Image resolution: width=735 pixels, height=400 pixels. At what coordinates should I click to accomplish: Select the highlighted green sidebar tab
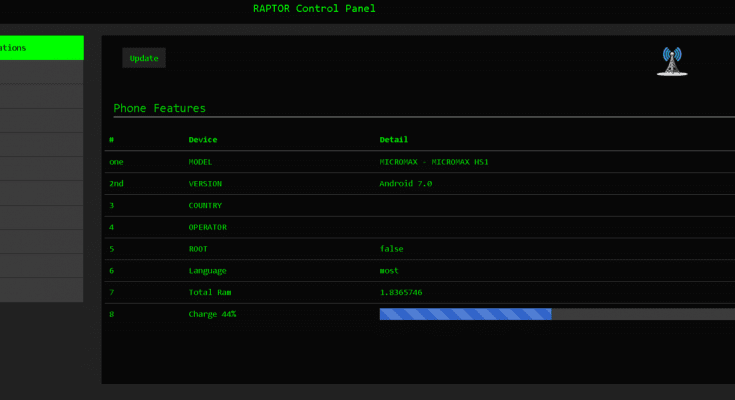(41, 48)
